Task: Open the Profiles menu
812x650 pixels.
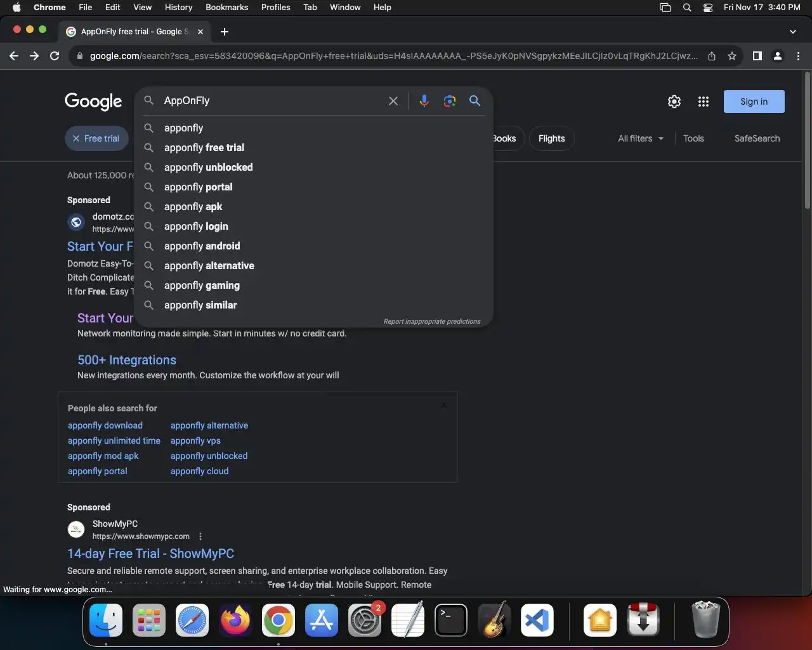Action: click(275, 8)
